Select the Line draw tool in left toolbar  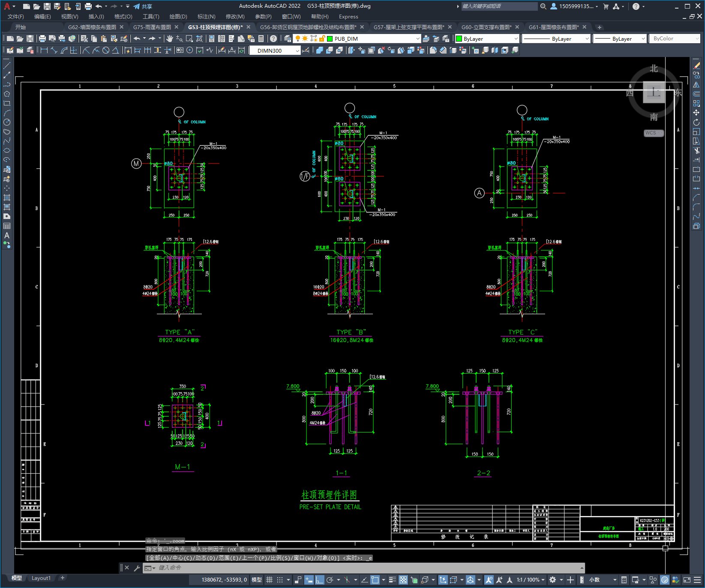coord(7,66)
